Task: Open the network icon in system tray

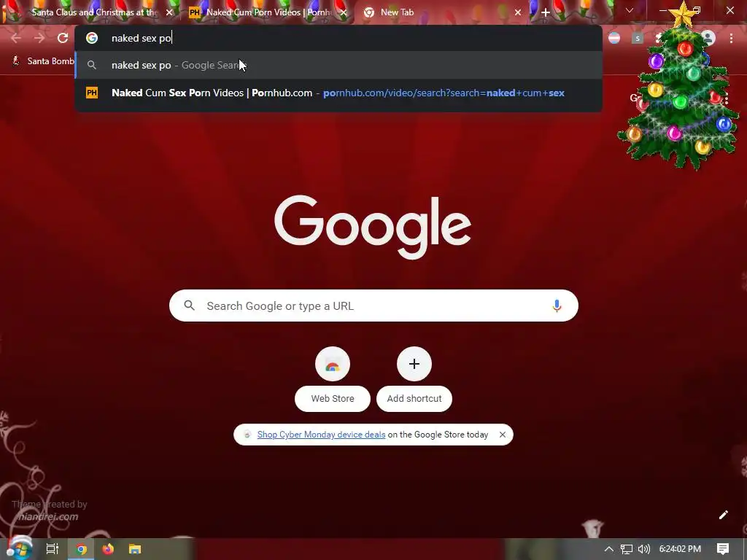Action: point(626,549)
